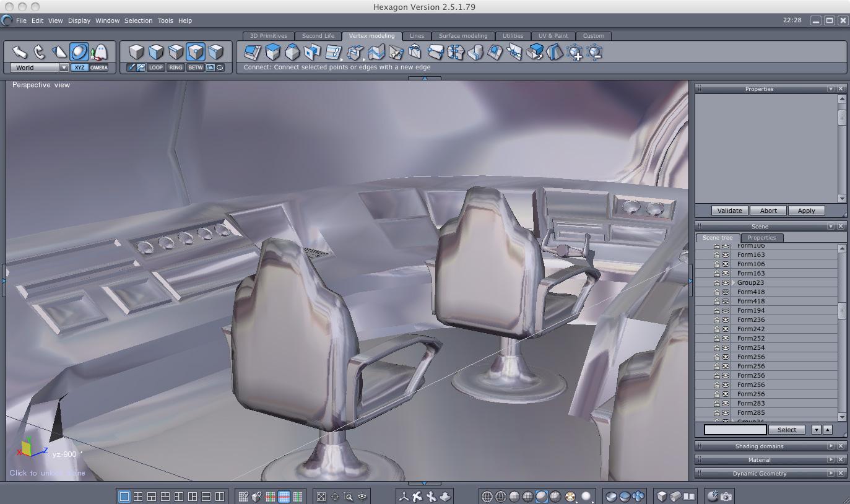The image size is (850, 504).
Task: Activate the Universal Manipulator tool
Action: [79, 52]
